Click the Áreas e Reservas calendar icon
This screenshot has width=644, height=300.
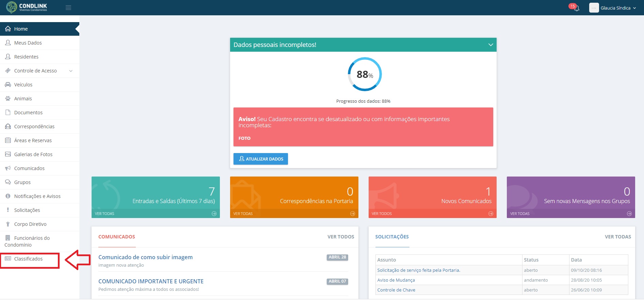(8, 140)
